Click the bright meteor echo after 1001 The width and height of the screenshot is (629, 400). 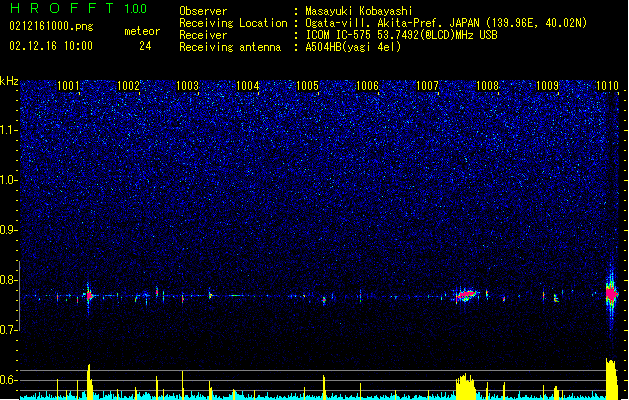coord(89,296)
